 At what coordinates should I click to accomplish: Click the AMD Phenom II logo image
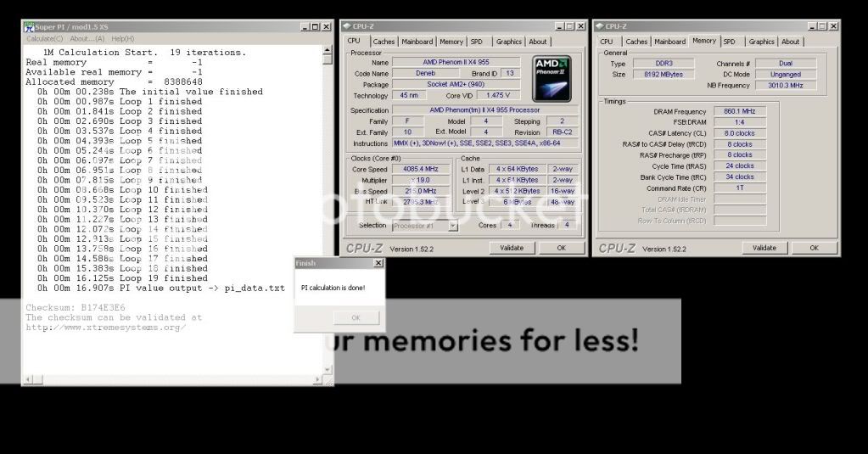552,78
